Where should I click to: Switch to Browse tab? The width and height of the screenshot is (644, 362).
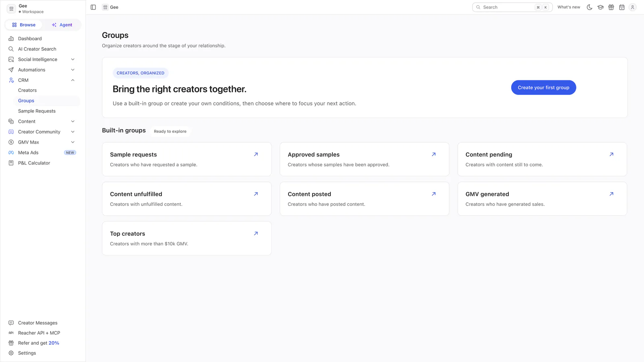tap(24, 25)
